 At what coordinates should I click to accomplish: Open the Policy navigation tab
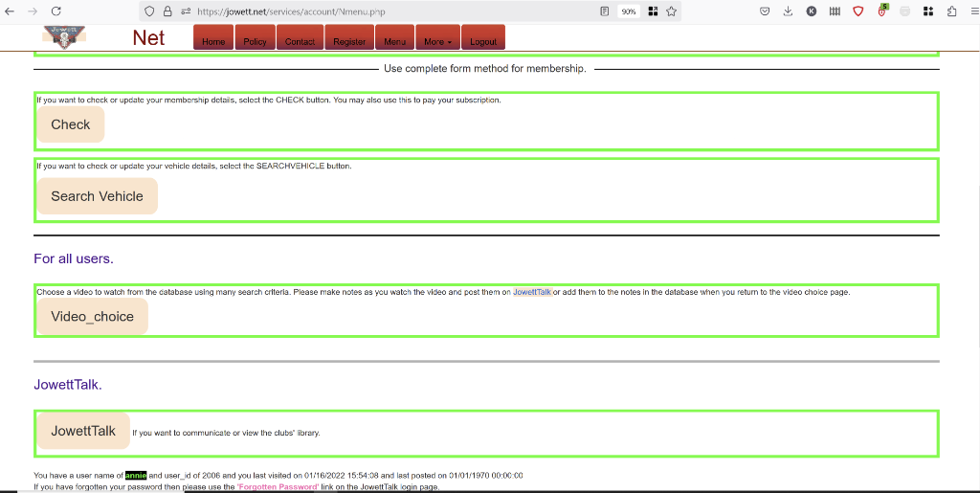pos(255,37)
